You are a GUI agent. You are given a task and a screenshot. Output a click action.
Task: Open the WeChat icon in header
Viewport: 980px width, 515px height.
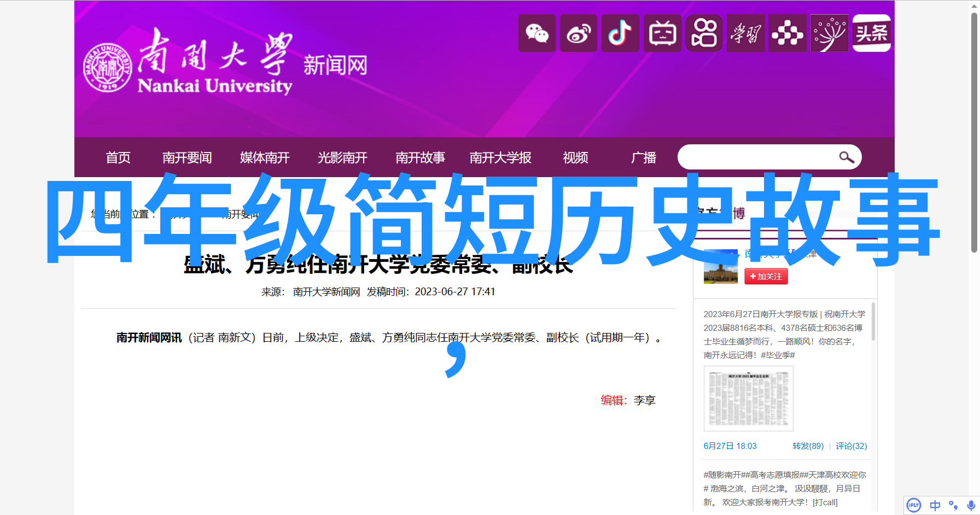click(536, 34)
